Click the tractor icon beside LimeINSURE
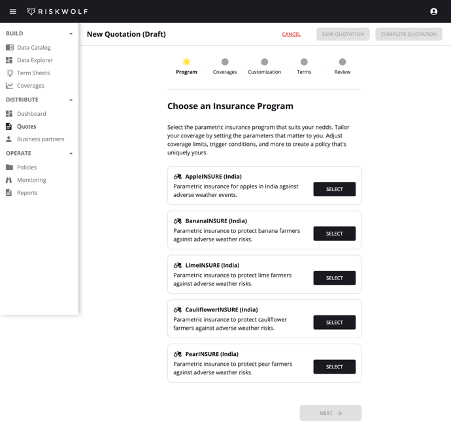Viewport: 451px width, 424px height. click(x=178, y=265)
